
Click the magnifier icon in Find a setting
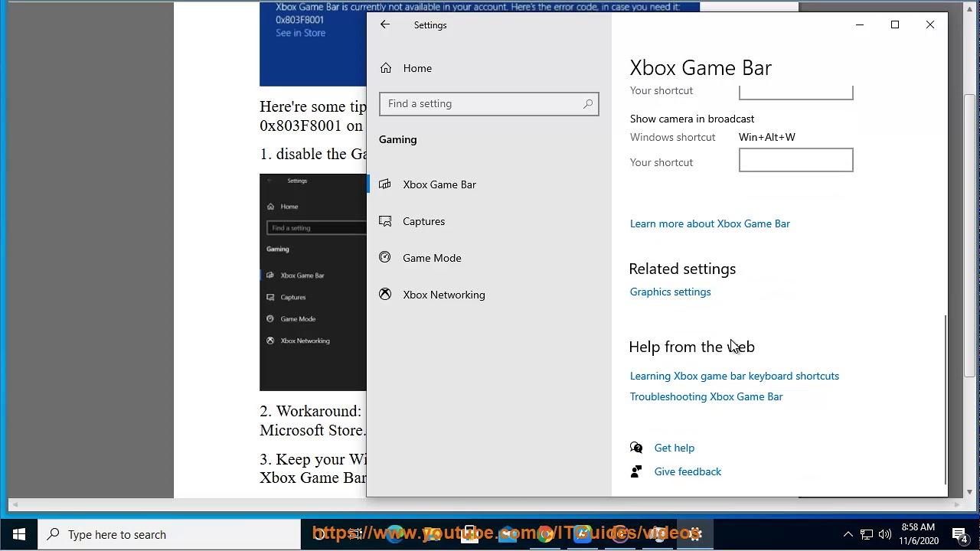tap(588, 104)
